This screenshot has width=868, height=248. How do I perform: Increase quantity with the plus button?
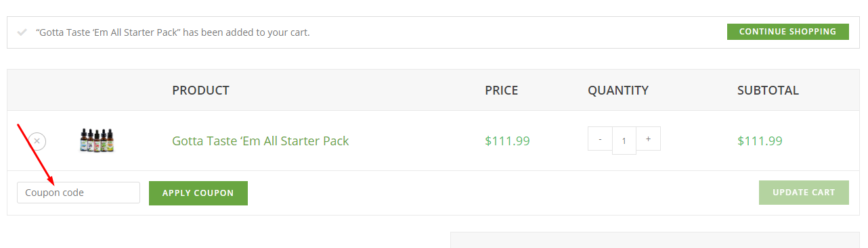click(x=648, y=139)
